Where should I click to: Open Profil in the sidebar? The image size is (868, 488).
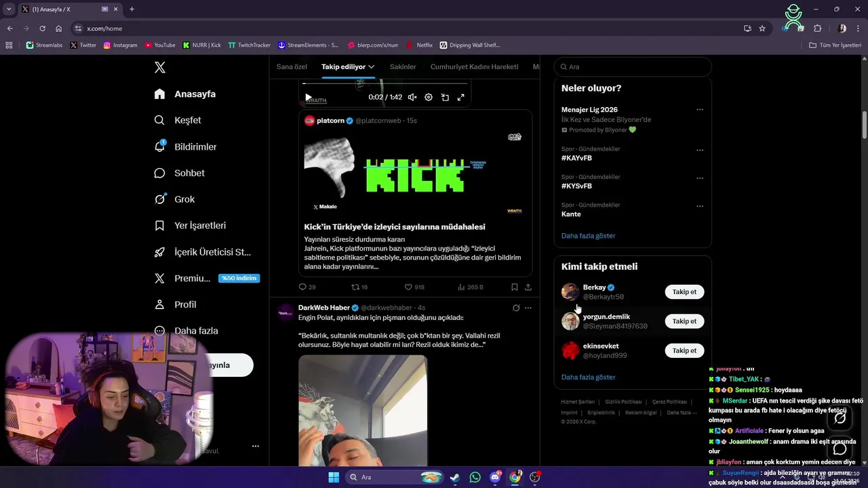click(x=175, y=304)
